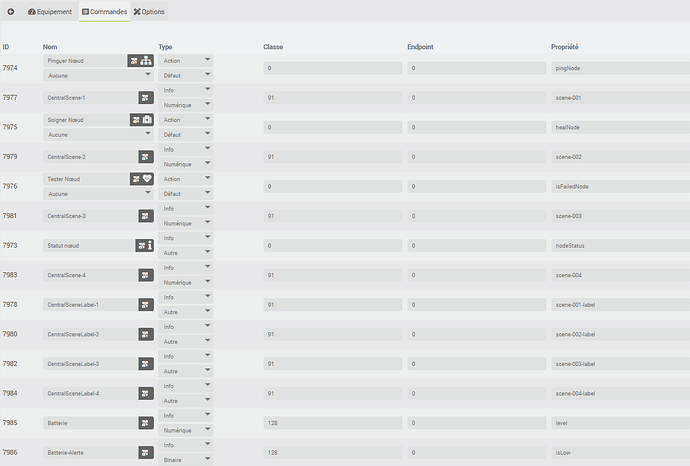690x466 pixels.
Task: Click the icon button beside Soigner Nœud
Action: point(140,120)
